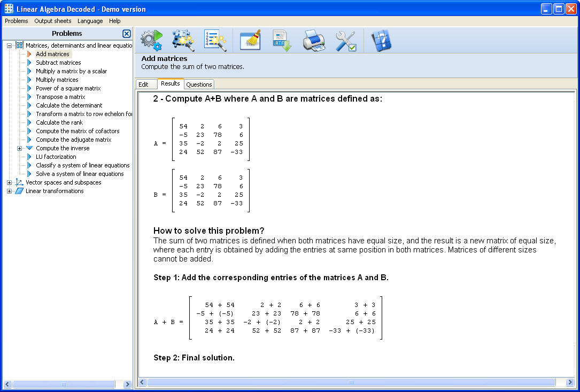Click the Matrices category grid icon

[x=19, y=45]
